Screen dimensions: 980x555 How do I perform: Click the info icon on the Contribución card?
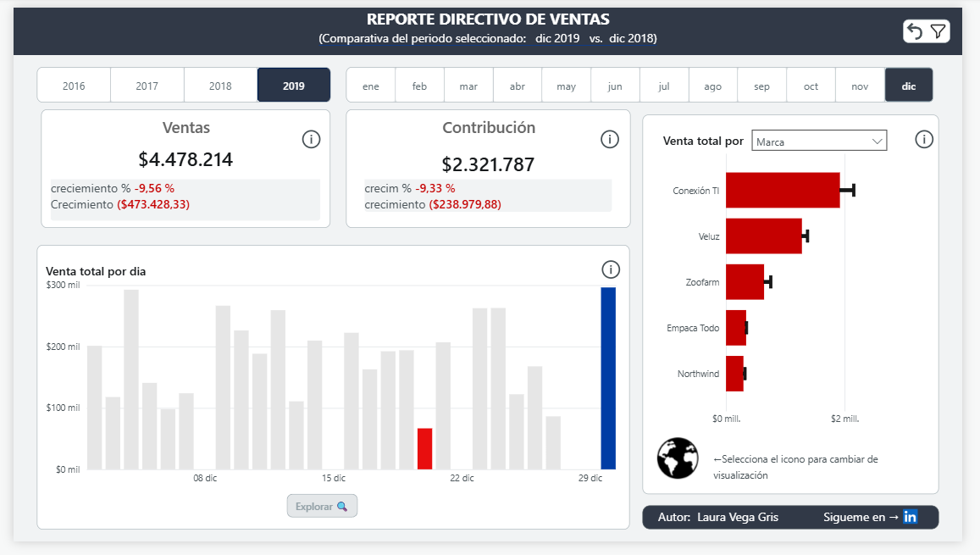[x=610, y=139]
